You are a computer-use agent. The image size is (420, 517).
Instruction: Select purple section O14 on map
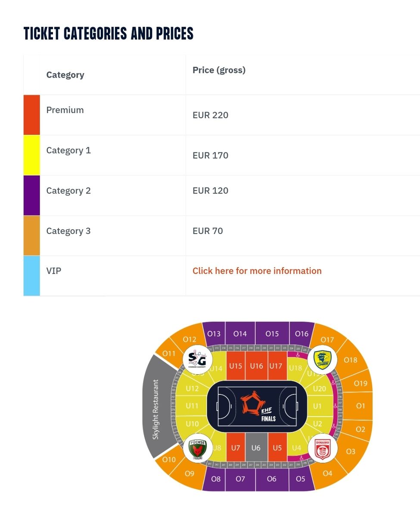tap(240, 333)
